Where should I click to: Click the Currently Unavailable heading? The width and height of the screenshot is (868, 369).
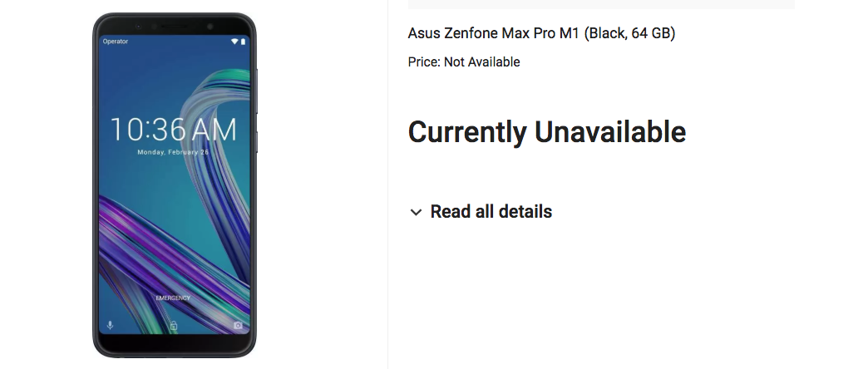(546, 132)
